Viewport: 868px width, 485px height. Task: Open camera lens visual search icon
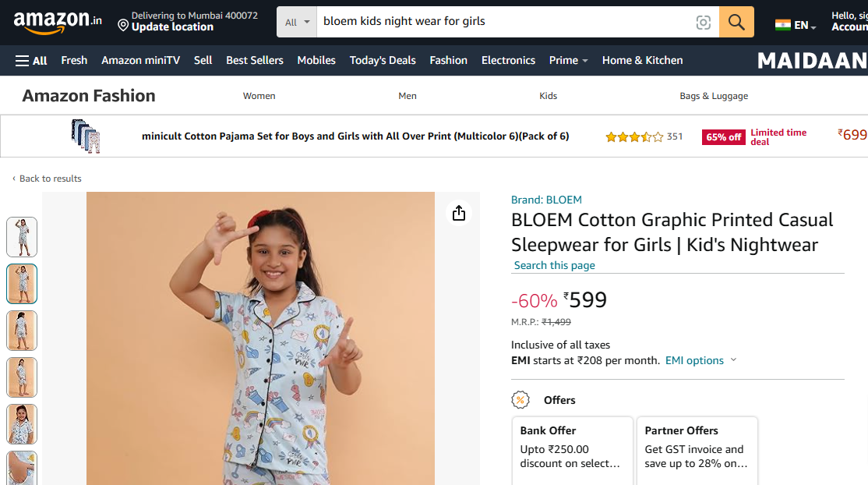(703, 23)
